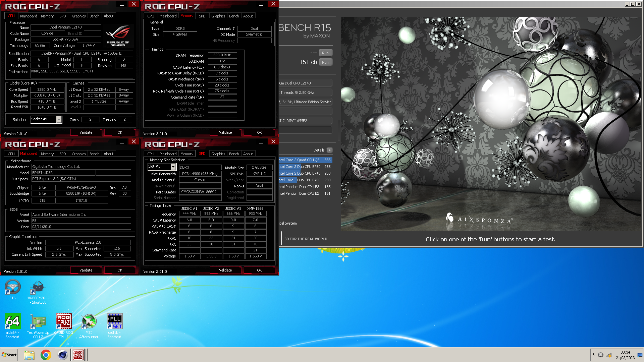Click OK in the Memory window
The height and width of the screenshot is (362, 644).
[x=259, y=132]
